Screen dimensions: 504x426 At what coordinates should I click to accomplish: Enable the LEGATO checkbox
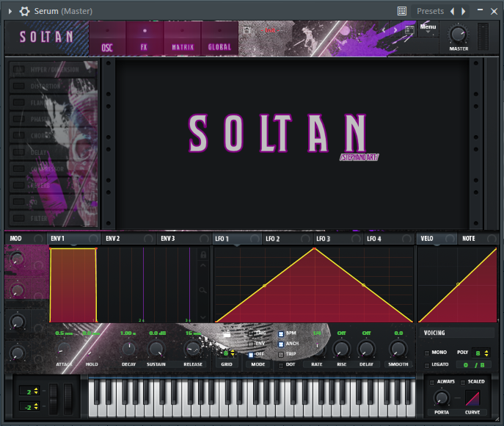427,365
